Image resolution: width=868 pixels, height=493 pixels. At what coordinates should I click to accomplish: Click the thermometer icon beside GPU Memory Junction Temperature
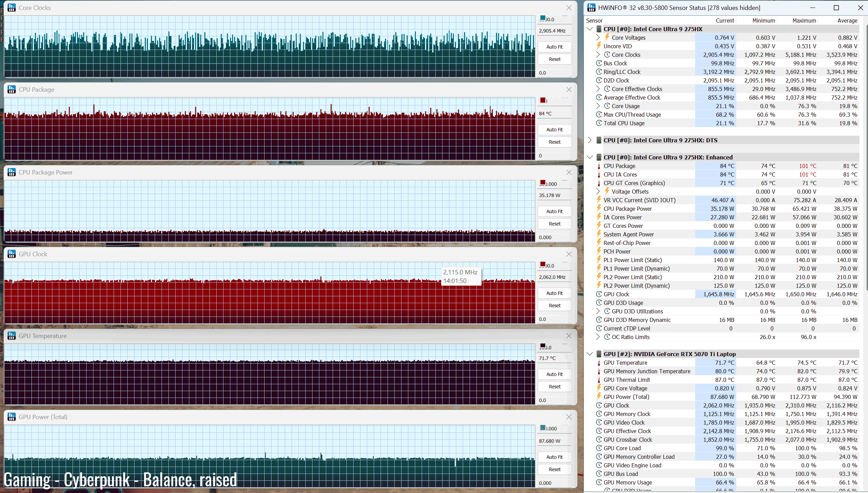[x=599, y=371]
